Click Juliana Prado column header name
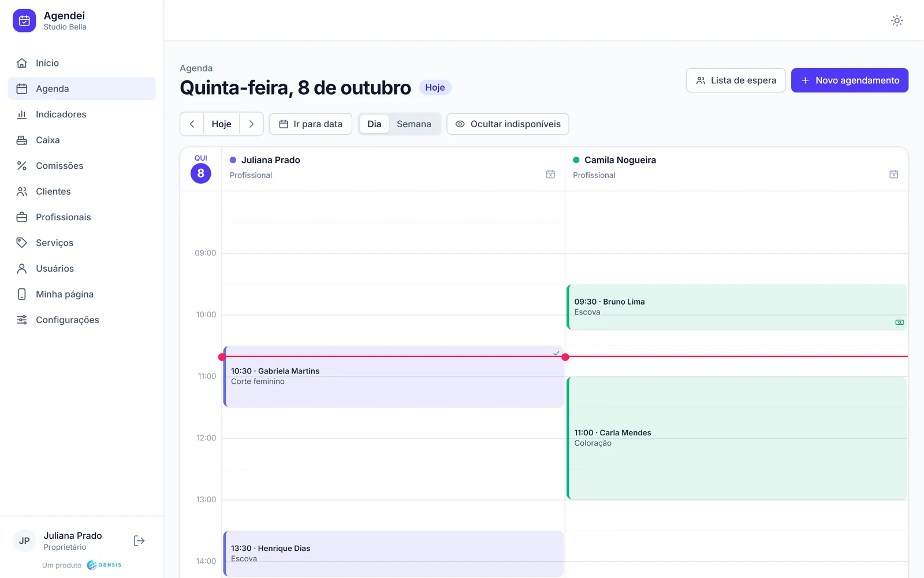 click(x=270, y=160)
